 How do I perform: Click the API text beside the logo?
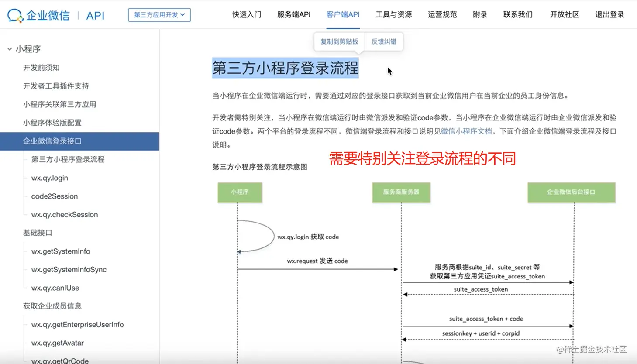click(95, 16)
